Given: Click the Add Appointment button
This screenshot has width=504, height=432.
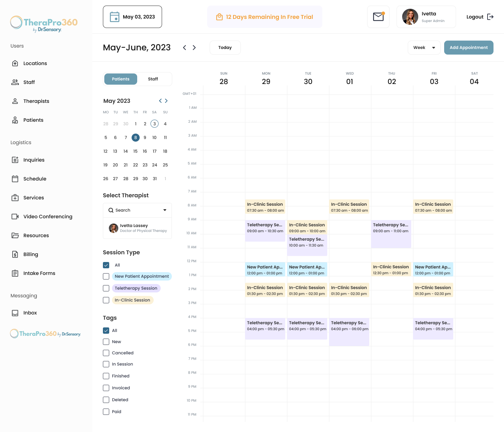Looking at the screenshot, I should click(x=469, y=48).
